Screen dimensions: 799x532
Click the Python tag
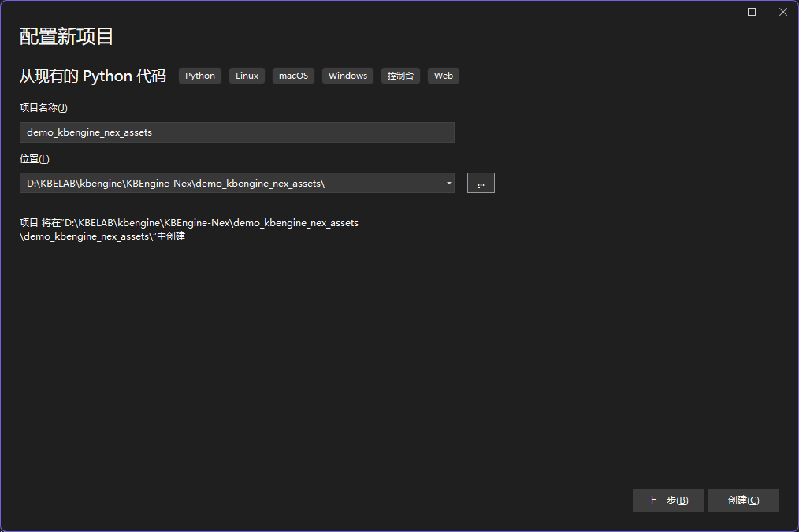pyautogui.click(x=200, y=76)
